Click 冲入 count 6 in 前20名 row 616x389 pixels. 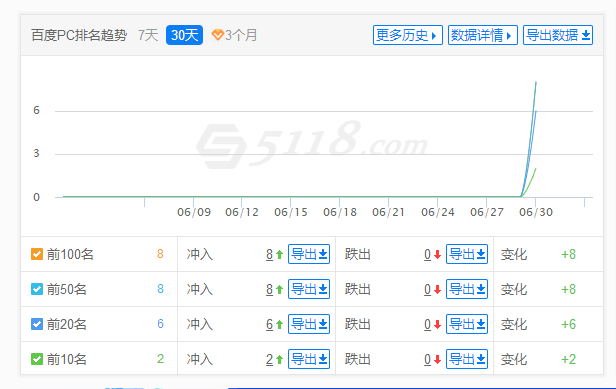[270, 325]
